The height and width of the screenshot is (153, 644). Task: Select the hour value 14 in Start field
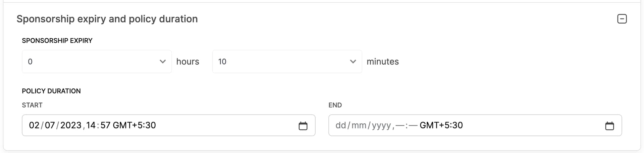point(91,125)
